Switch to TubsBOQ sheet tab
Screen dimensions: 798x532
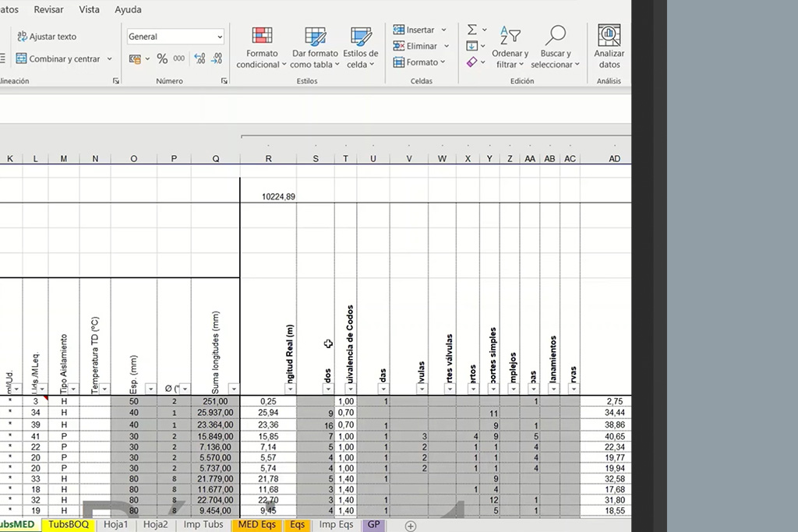click(69, 524)
